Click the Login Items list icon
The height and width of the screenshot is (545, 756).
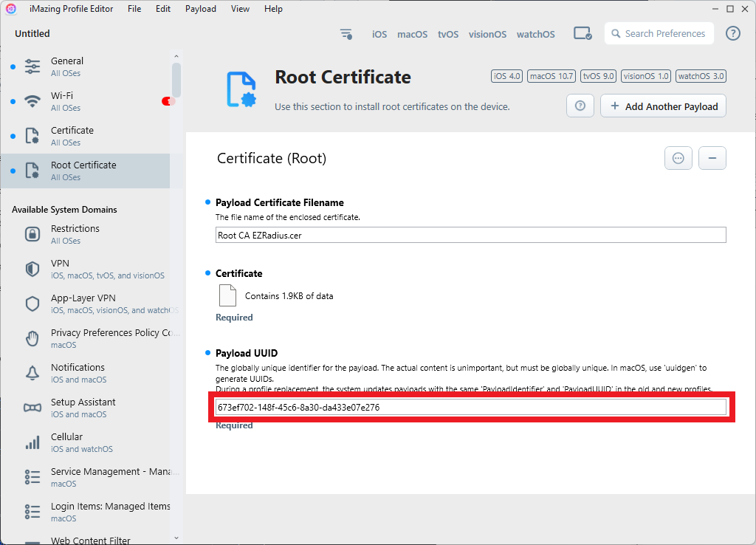click(x=32, y=513)
